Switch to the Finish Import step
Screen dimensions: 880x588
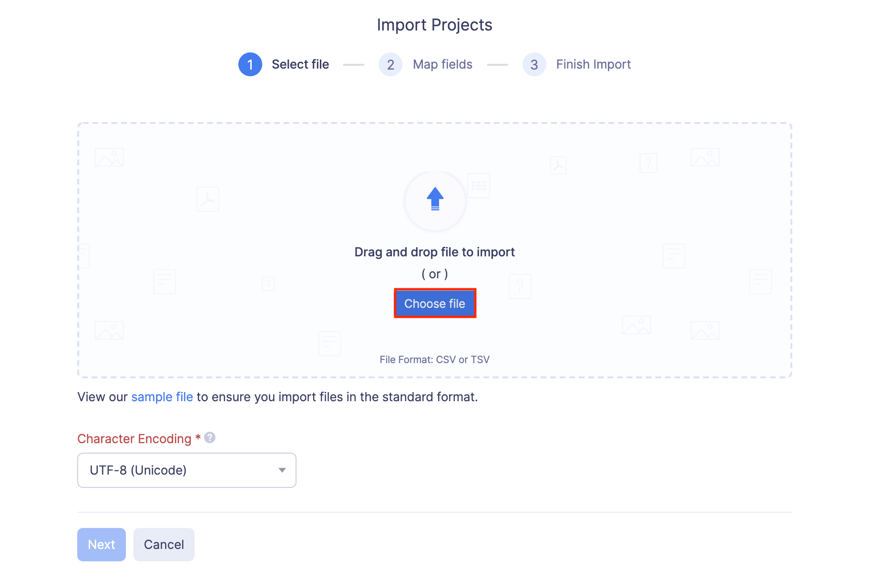tap(593, 64)
